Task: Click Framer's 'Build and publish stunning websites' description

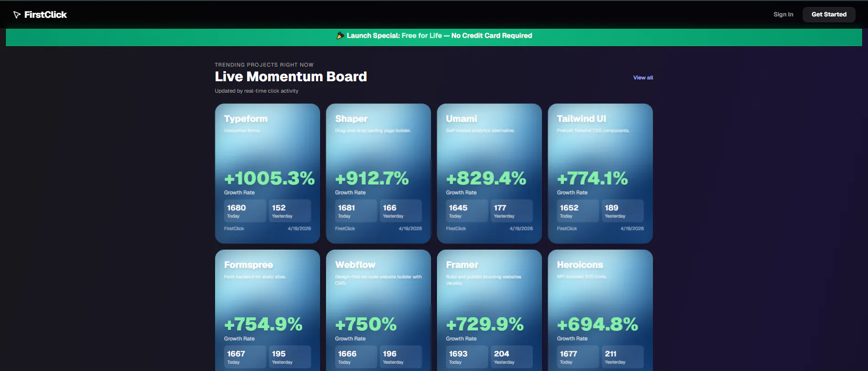Action: (x=484, y=280)
